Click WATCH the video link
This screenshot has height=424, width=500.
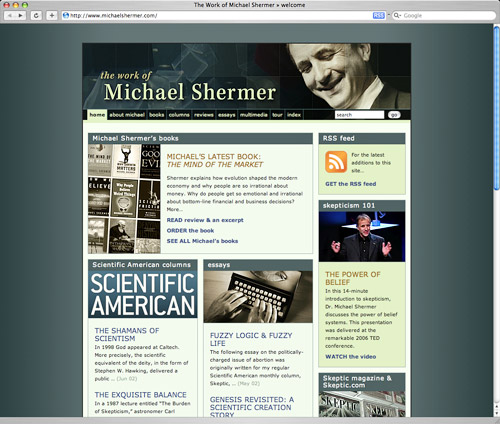(x=351, y=356)
